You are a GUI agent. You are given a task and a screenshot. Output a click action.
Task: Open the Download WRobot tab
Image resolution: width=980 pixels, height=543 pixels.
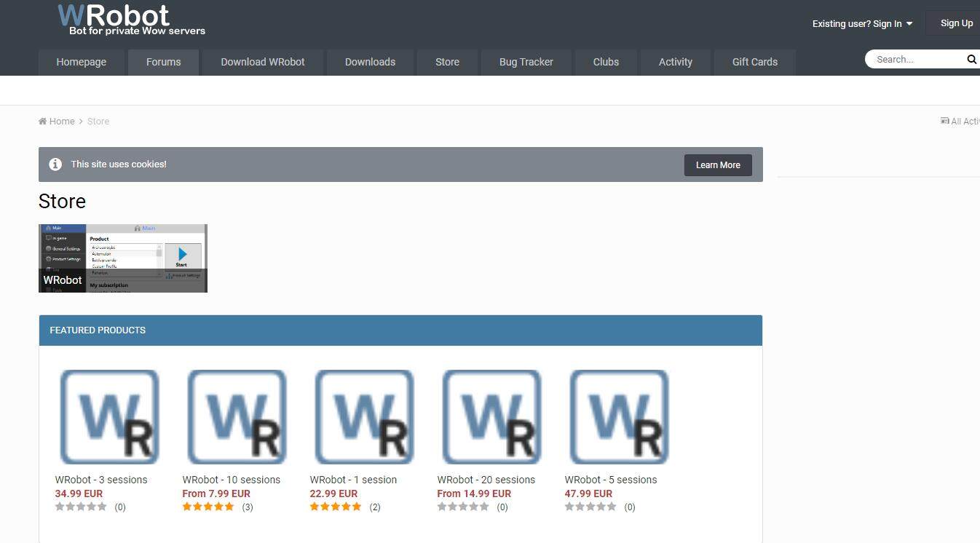pyautogui.click(x=263, y=63)
